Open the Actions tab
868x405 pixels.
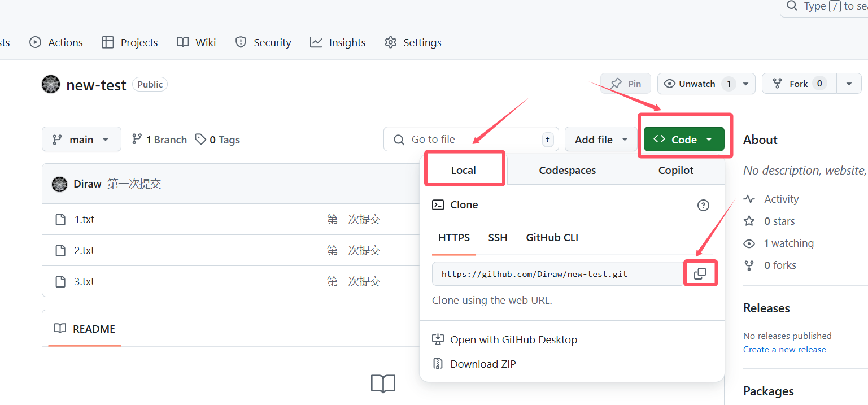(x=56, y=42)
